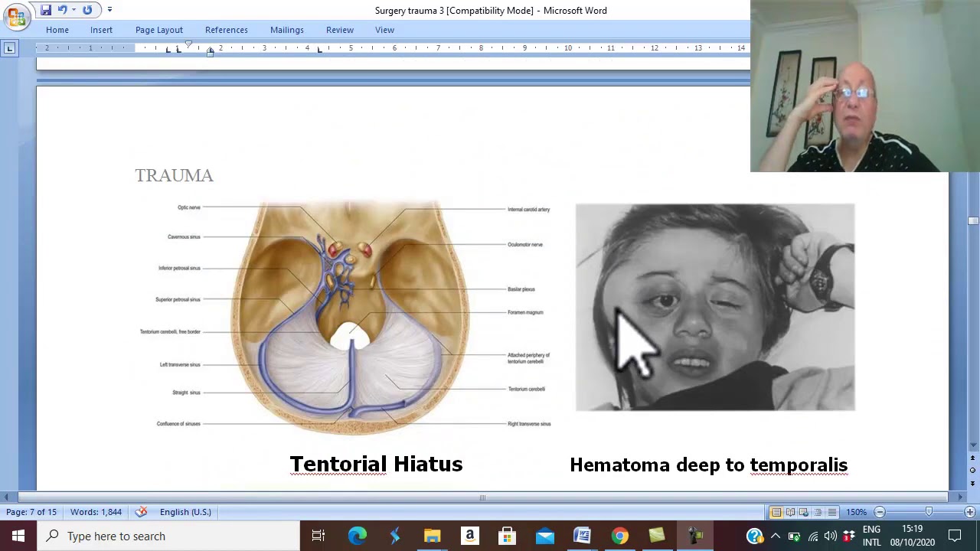Click the tab stop selector at ruler's left

click(9, 48)
